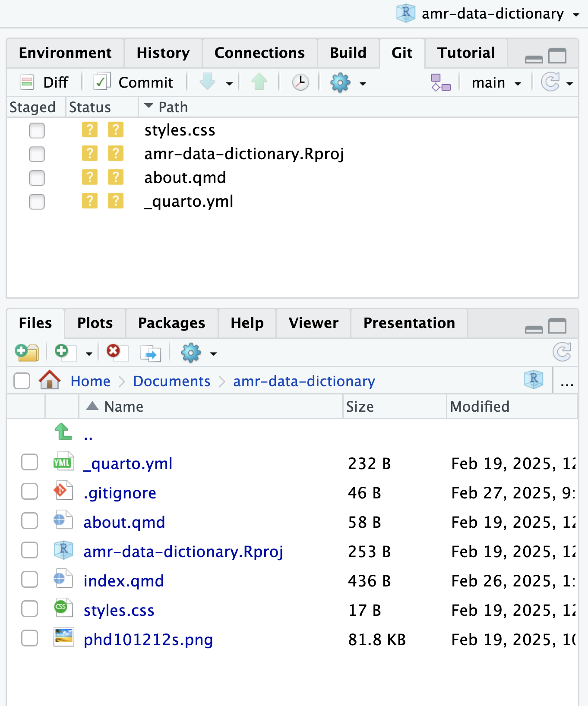The width and height of the screenshot is (588, 706).
Task: Open about.qmd from the Files list
Action: click(124, 522)
